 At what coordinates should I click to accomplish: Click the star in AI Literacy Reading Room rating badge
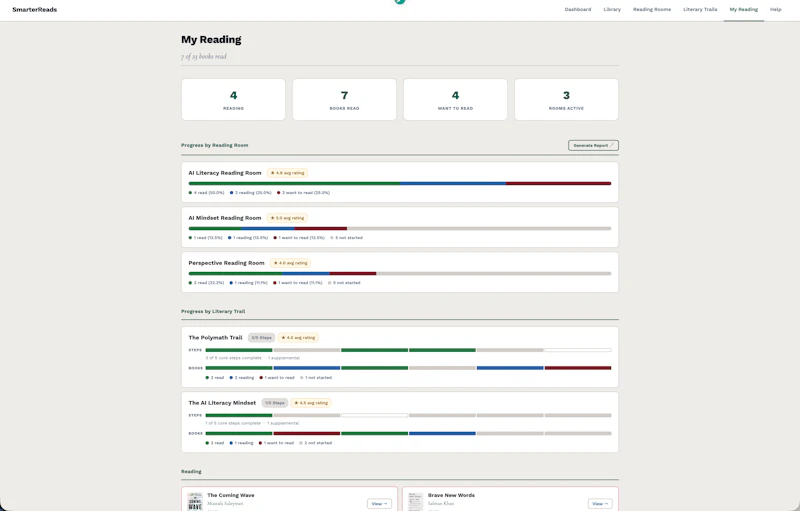pos(272,173)
